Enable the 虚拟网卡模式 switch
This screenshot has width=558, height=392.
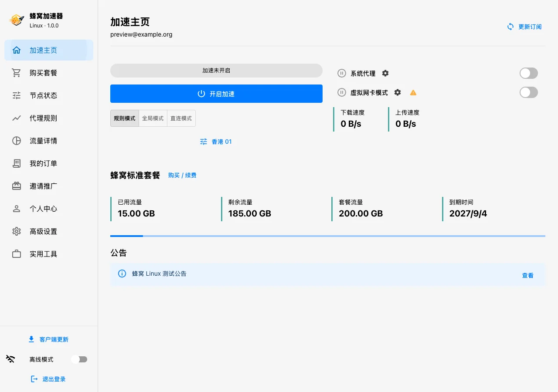[x=529, y=92]
